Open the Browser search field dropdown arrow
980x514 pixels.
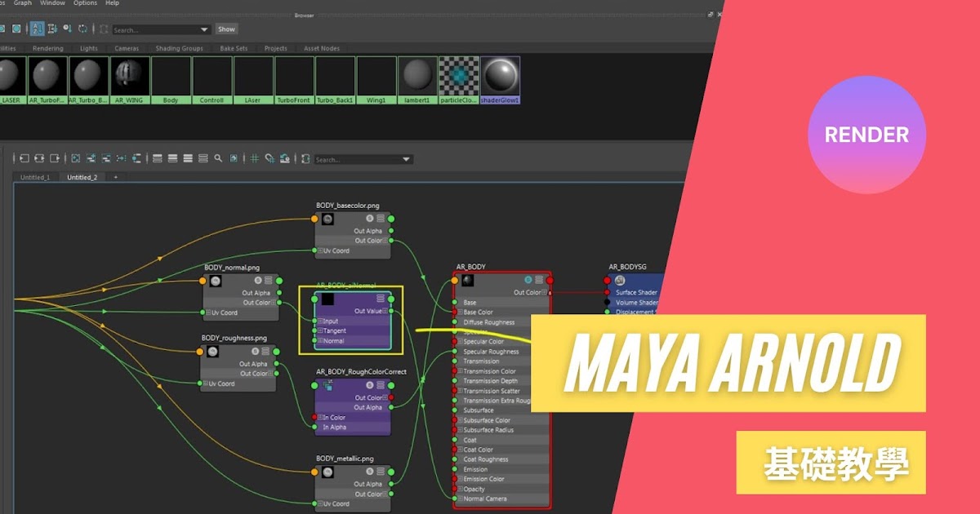204,29
